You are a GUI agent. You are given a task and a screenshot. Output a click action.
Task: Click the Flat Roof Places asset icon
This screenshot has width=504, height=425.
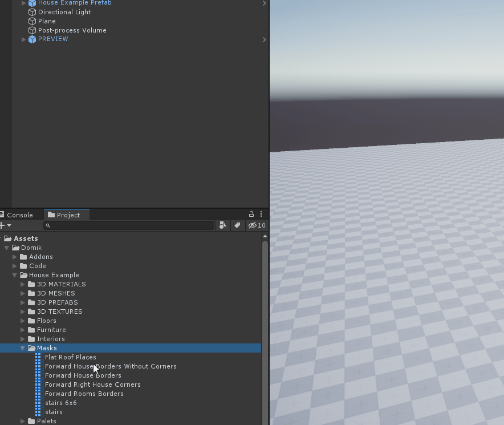click(39, 357)
